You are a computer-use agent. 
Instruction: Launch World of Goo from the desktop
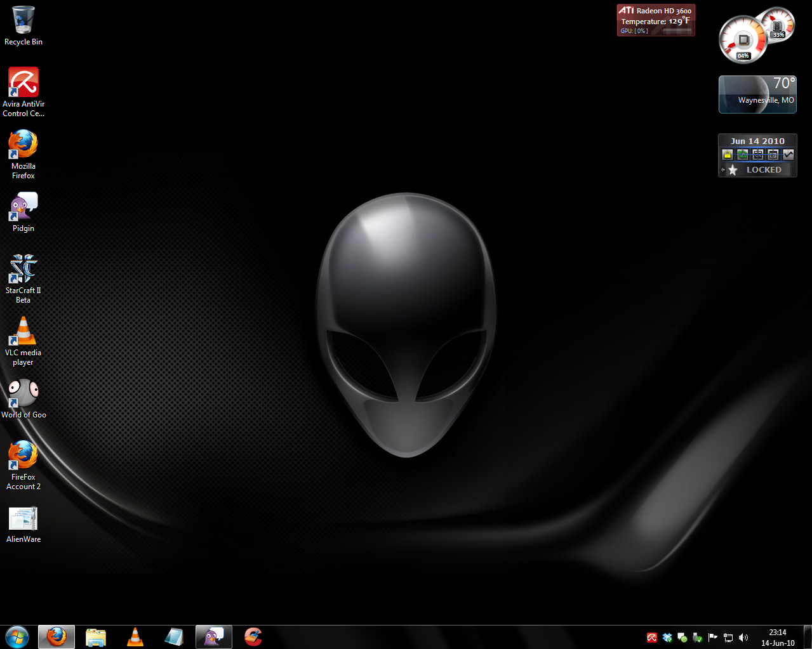pyautogui.click(x=22, y=392)
